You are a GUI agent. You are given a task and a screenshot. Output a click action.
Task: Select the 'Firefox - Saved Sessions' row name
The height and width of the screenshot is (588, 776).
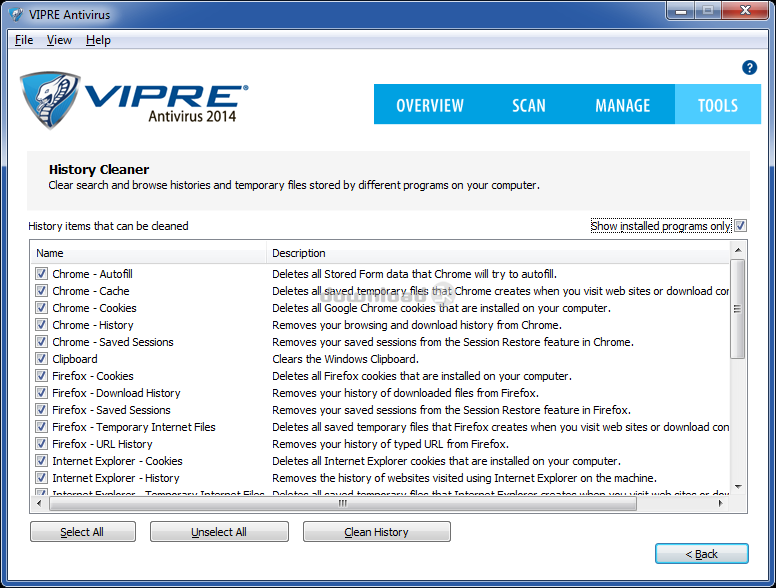coord(111,410)
